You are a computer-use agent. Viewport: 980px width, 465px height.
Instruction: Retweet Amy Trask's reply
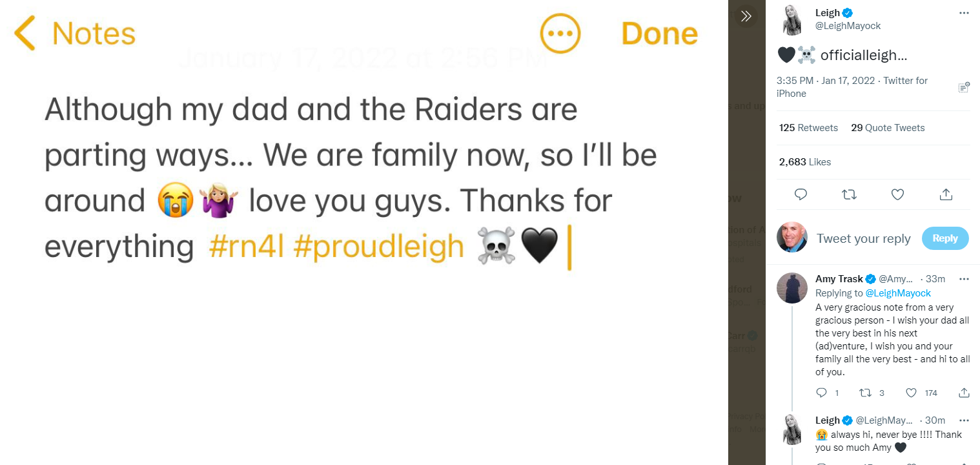pos(866,393)
